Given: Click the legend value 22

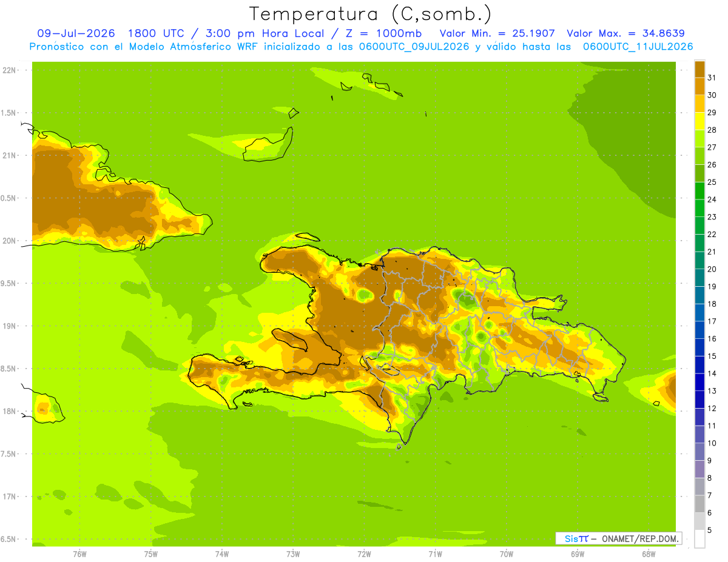Looking at the screenshot, I should (x=712, y=234).
